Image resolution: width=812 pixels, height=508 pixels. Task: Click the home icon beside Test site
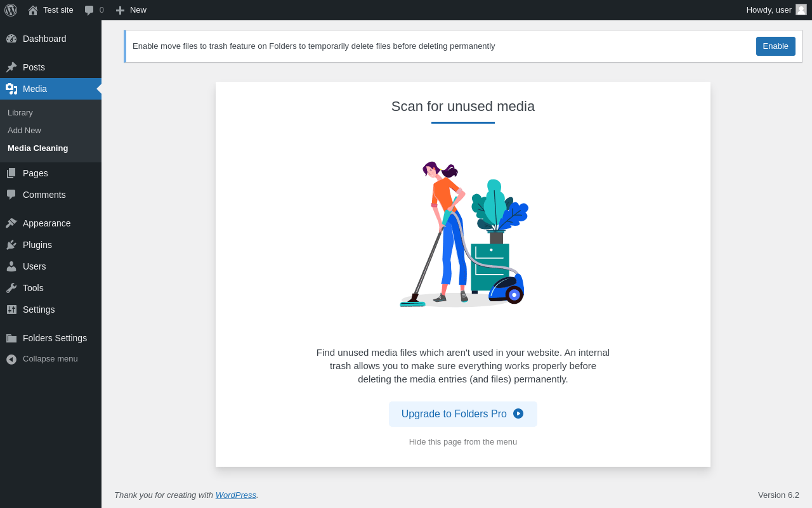(33, 10)
